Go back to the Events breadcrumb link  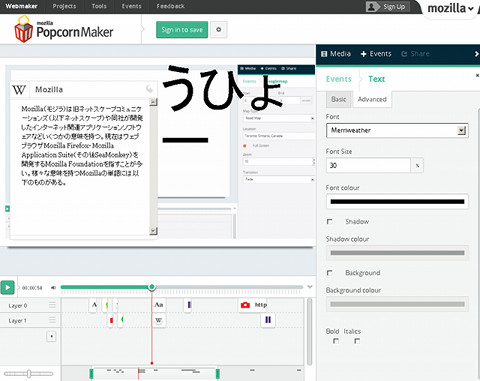pos(339,79)
